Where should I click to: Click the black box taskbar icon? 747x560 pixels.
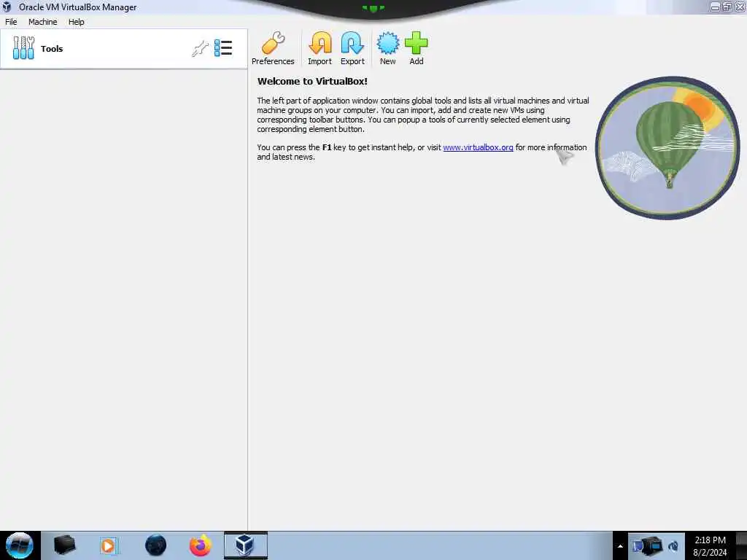(64, 545)
